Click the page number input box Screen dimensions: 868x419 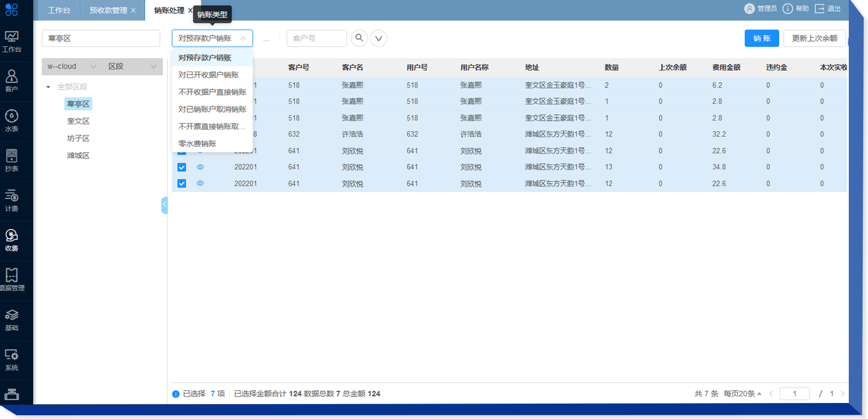(x=794, y=393)
